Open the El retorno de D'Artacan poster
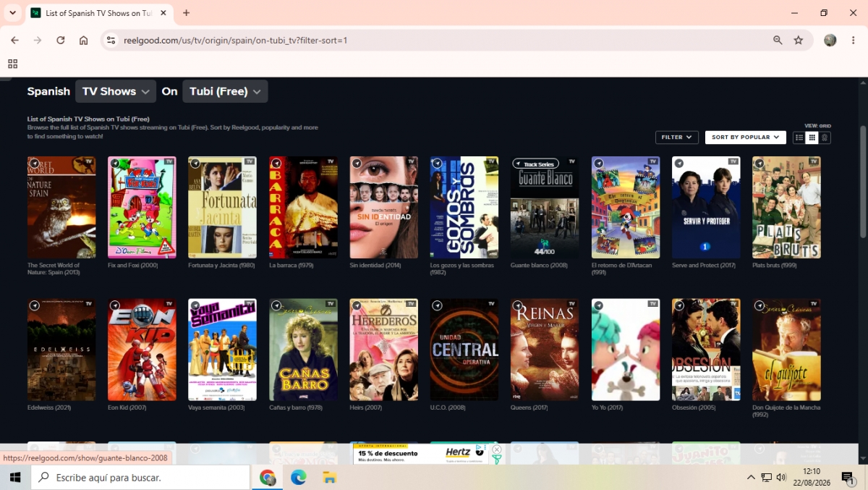 pos(626,207)
